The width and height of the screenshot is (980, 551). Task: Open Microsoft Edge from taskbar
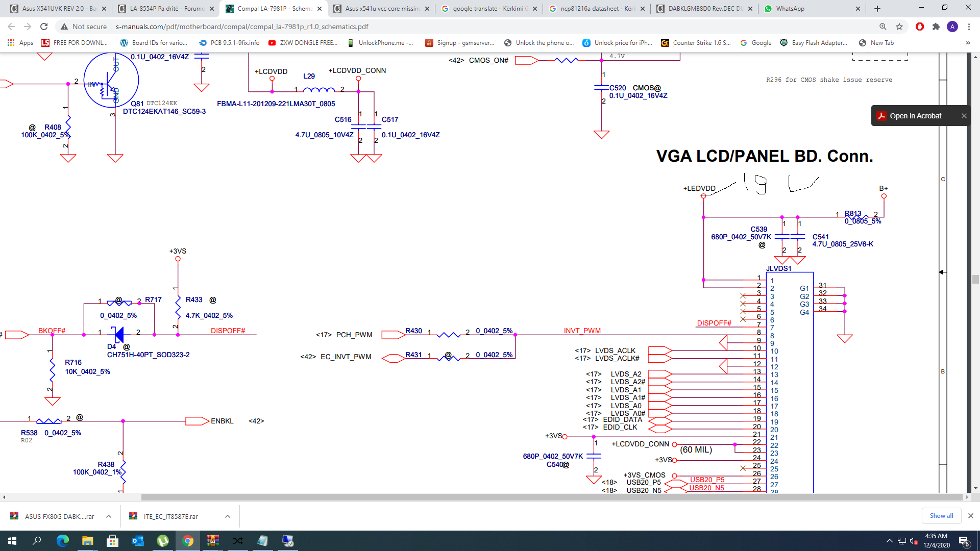click(62, 541)
